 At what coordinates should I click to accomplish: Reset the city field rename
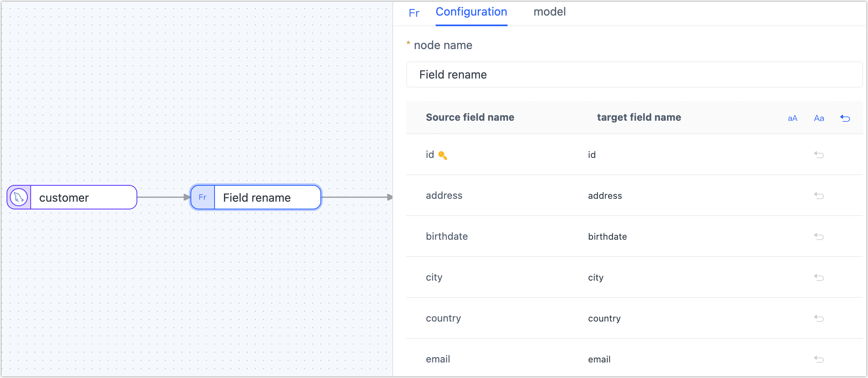pyautogui.click(x=819, y=277)
